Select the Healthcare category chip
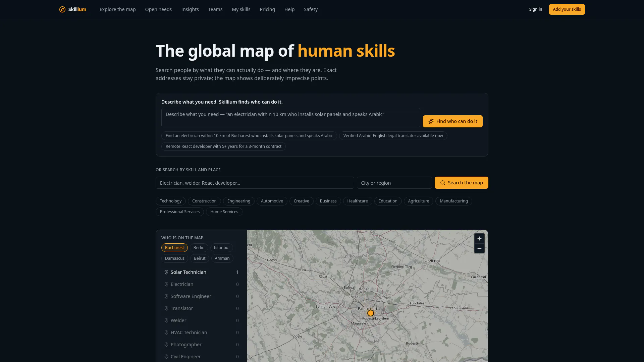The image size is (644, 362). (358, 201)
